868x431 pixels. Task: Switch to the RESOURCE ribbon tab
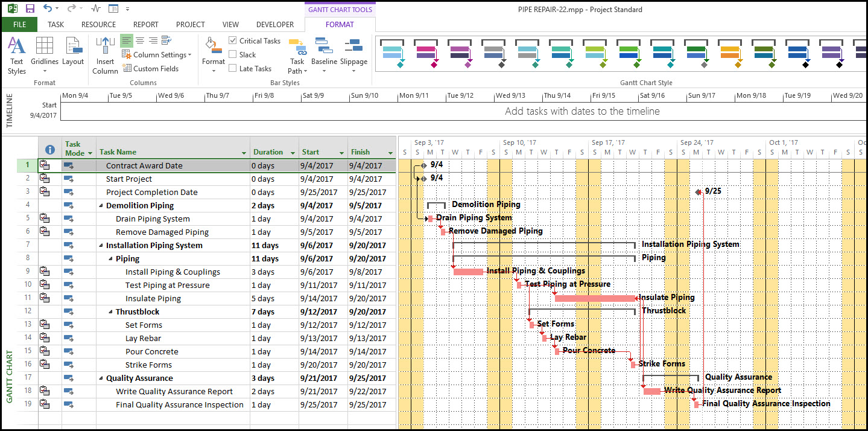[x=98, y=25]
